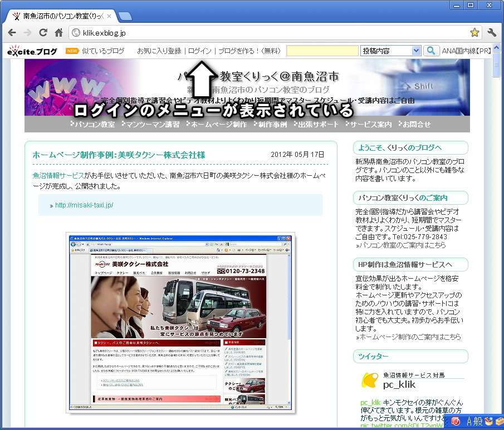Open the post title ホームページ制作事例:美咲タクシー株式会社様
This screenshot has width=504, height=430.
(119, 155)
